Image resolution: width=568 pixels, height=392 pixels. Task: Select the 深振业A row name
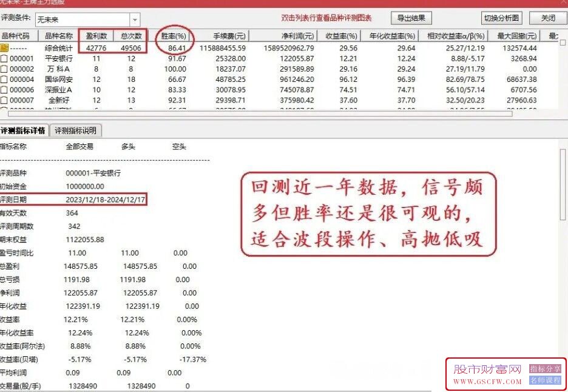point(58,90)
